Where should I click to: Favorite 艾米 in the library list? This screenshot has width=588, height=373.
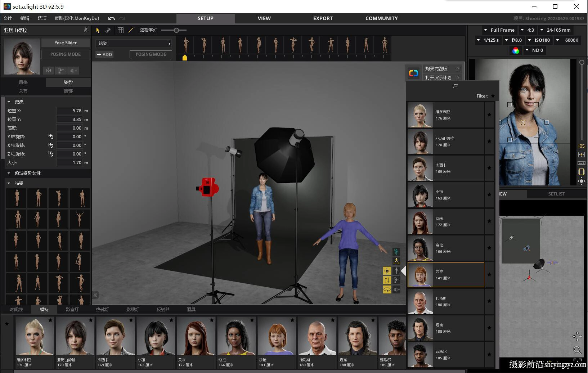pos(489,221)
